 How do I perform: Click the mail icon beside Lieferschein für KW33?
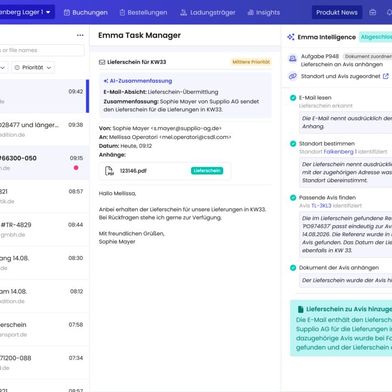pos(102,62)
